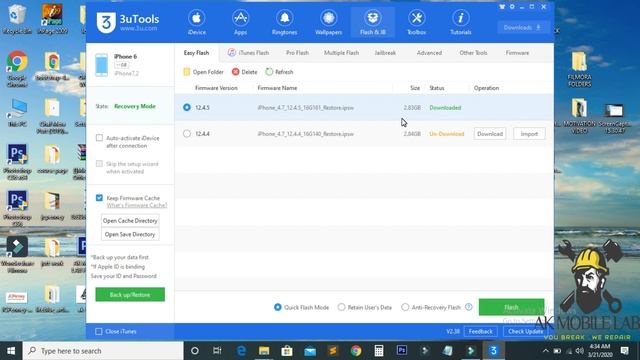Click the Firmware Name column header
The width and height of the screenshot is (640, 360).
[x=277, y=88]
